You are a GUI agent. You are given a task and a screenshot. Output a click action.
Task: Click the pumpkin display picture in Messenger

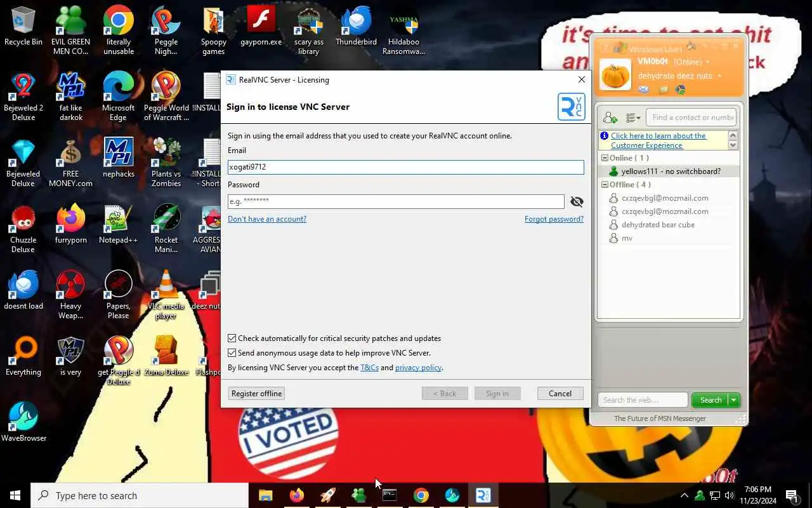tap(615, 75)
